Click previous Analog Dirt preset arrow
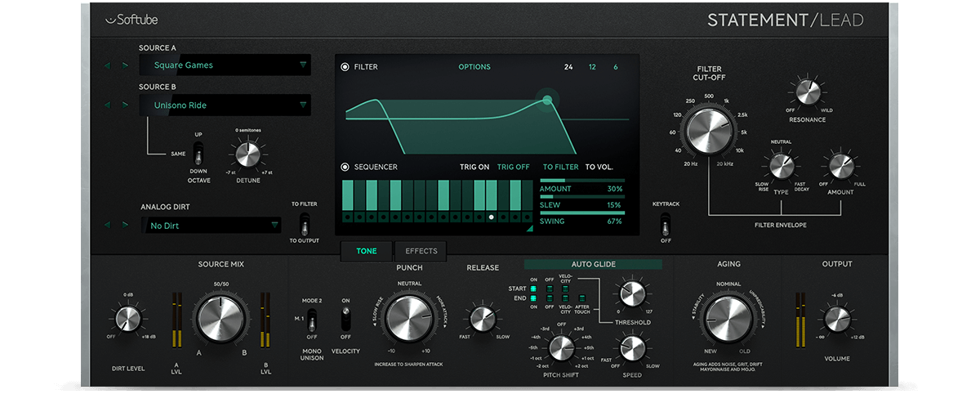 107,225
